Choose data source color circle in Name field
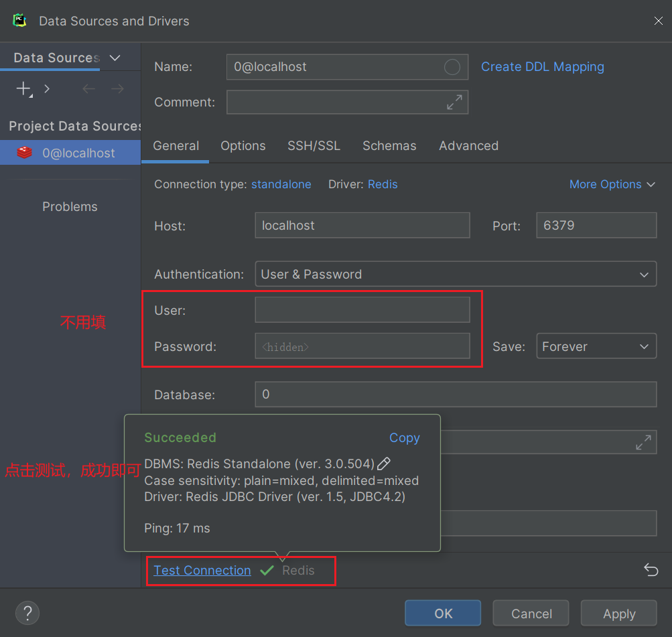The height and width of the screenshot is (637, 672). [452, 67]
